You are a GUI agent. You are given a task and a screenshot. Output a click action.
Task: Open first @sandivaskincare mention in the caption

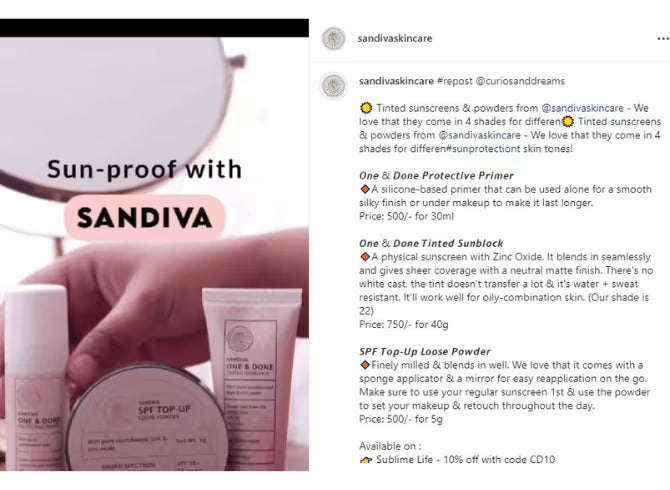point(582,108)
